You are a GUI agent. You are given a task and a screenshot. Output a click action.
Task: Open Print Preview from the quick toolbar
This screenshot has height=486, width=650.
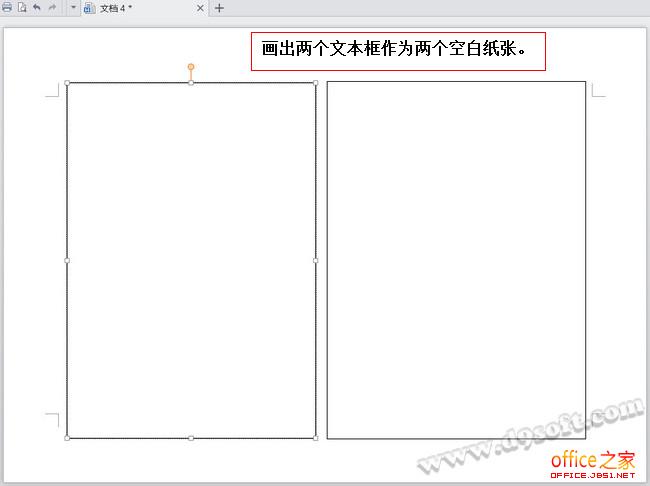click(22, 7)
